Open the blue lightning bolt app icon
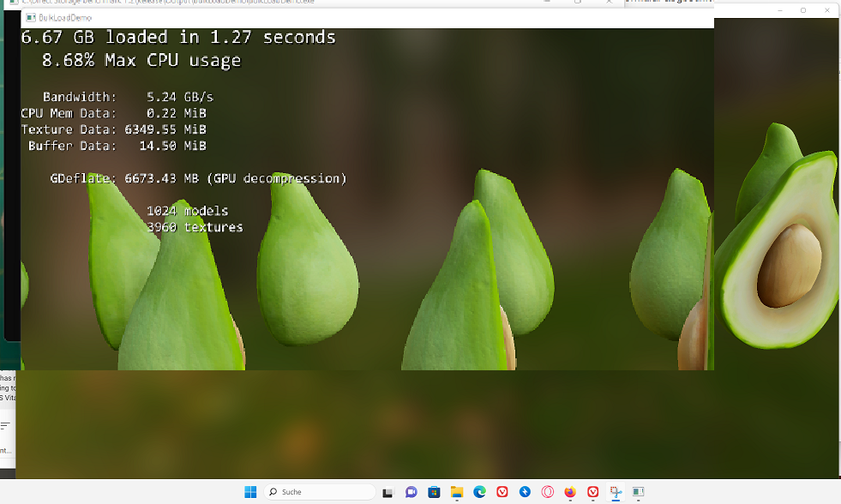This screenshot has height=504, width=841. pos(525,492)
